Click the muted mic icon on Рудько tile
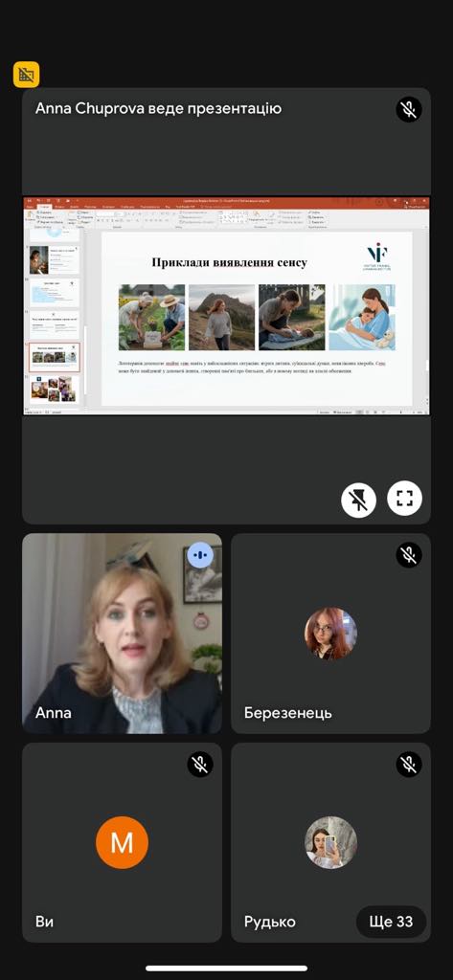 [409, 765]
